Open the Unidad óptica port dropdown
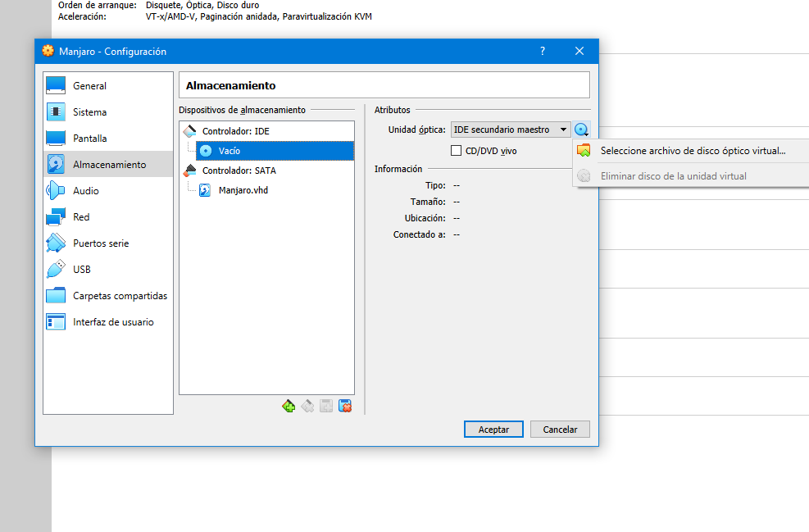This screenshot has height=532, width=809. pyautogui.click(x=511, y=130)
